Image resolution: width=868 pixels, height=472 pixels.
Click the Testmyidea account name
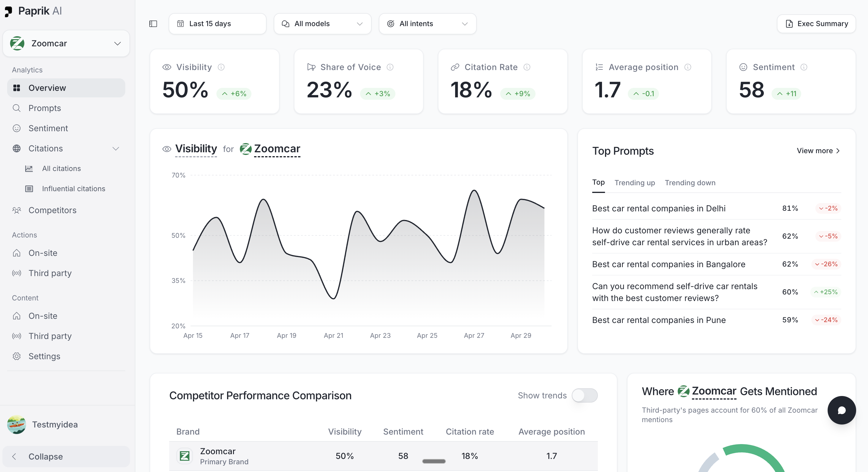pos(55,425)
